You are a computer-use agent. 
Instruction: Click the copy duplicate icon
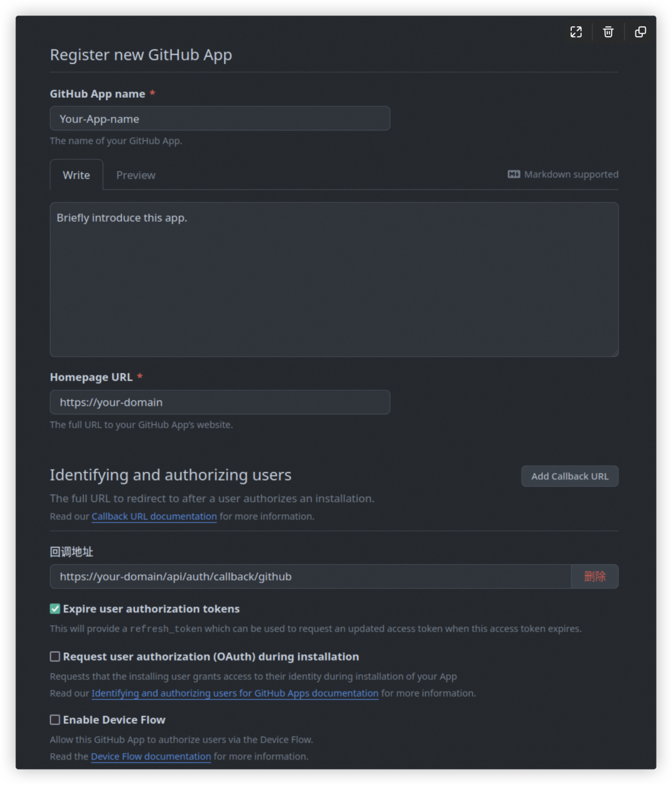tap(640, 32)
